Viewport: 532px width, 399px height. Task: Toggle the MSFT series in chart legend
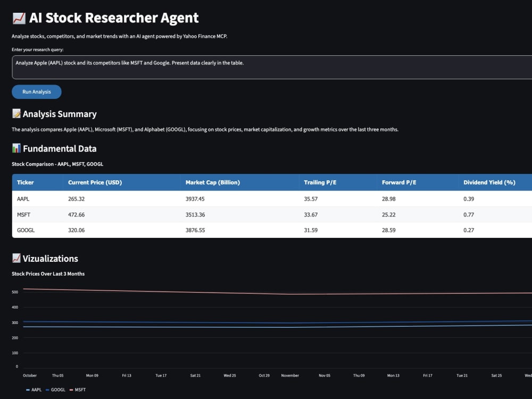[x=78, y=390]
